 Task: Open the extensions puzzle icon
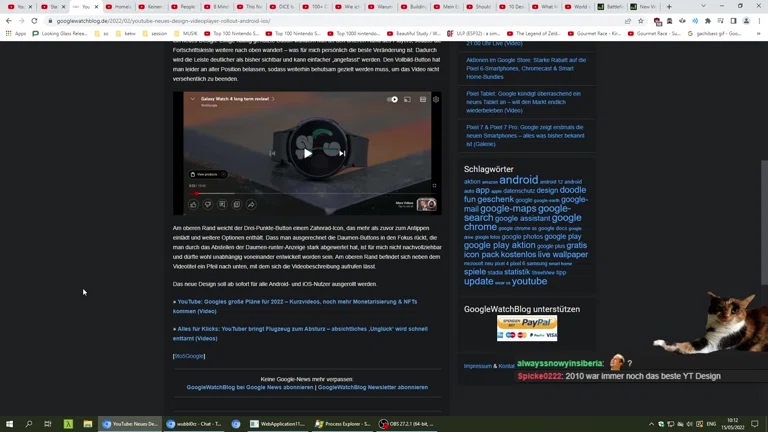tap(708, 21)
